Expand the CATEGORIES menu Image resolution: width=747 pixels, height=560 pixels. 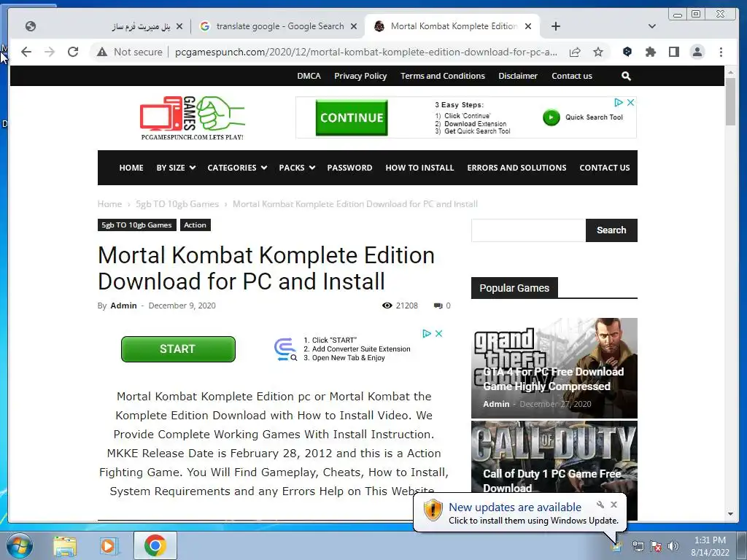pos(237,168)
